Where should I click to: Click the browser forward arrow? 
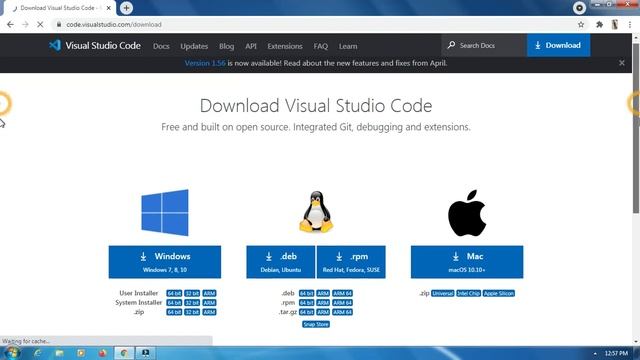coord(25,24)
